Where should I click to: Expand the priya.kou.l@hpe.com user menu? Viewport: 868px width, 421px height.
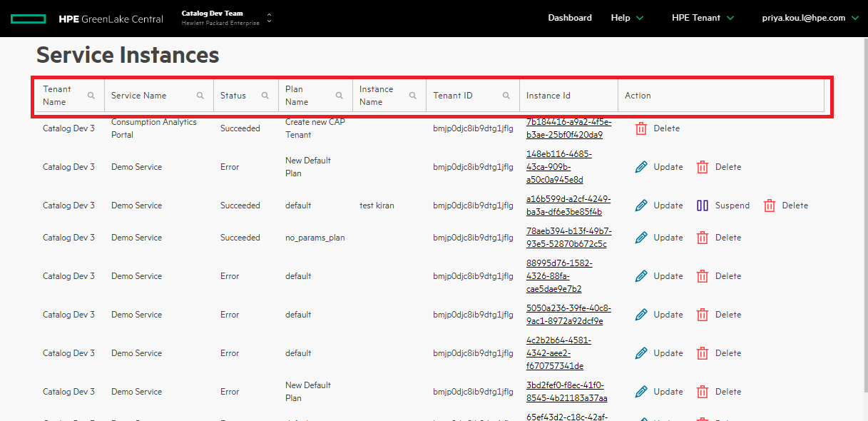click(x=809, y=17)
